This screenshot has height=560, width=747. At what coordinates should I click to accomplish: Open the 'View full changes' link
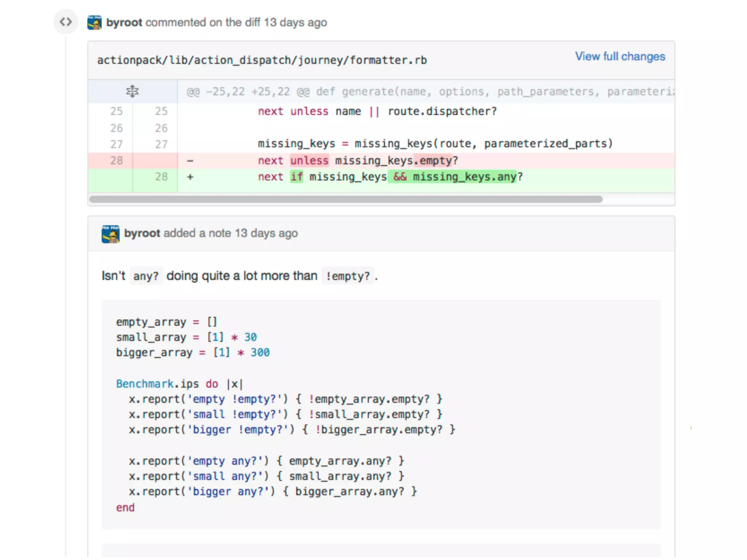[x=620, y=57]
